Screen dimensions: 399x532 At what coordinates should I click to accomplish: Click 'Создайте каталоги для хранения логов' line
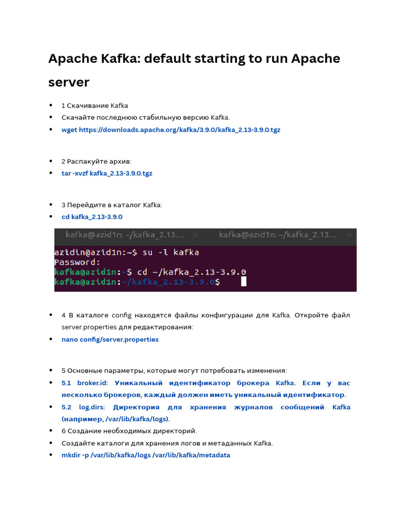pos(167,443)
